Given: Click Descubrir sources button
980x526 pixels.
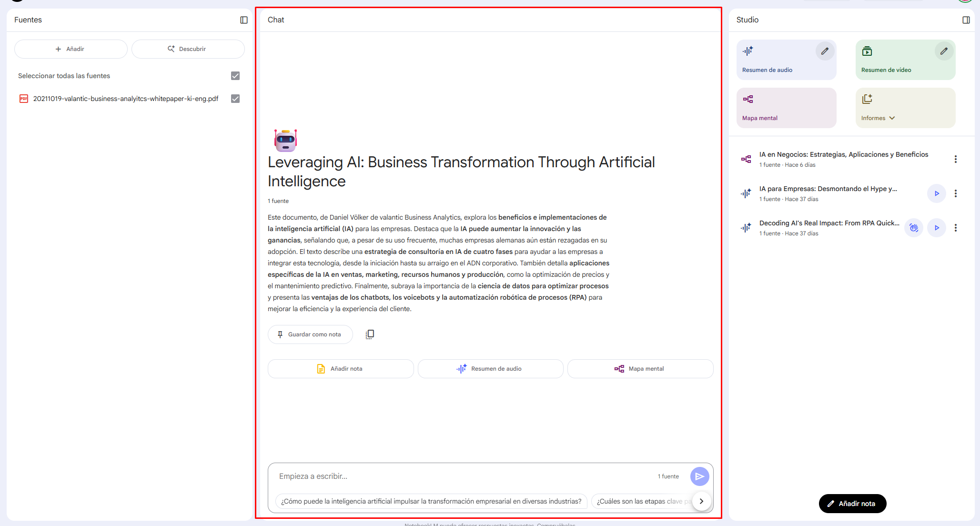Looking at the screenshot, I should click(x=188, y=49).
